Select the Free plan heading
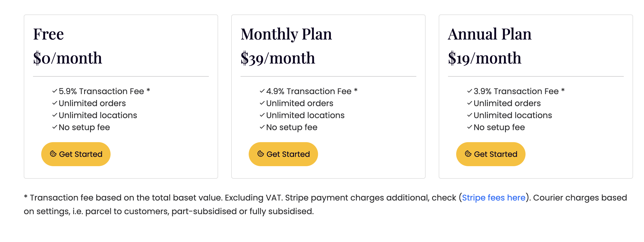The height and width of the screenshot is (242, 644). click(x=49, y=34)
